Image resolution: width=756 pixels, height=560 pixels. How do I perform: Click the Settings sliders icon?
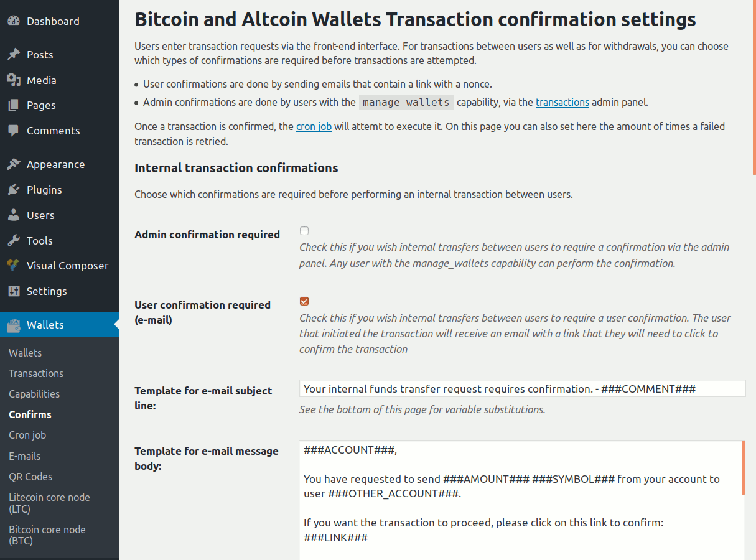tap(14, 291)
